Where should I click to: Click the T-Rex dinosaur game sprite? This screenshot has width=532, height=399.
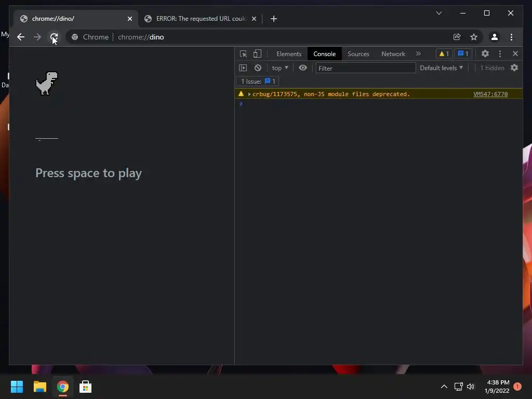tap(47, 83)
